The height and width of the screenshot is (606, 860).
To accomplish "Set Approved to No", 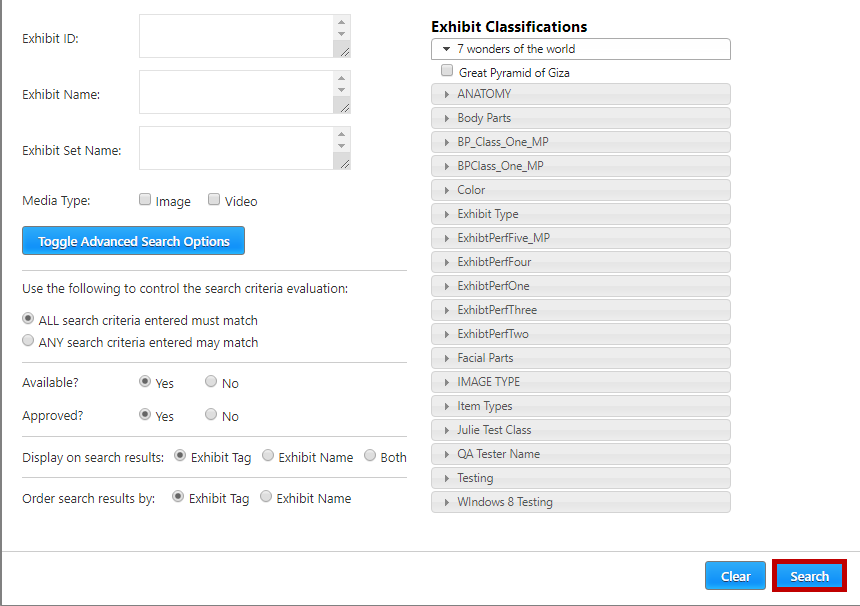I will (x=211, y=415).
